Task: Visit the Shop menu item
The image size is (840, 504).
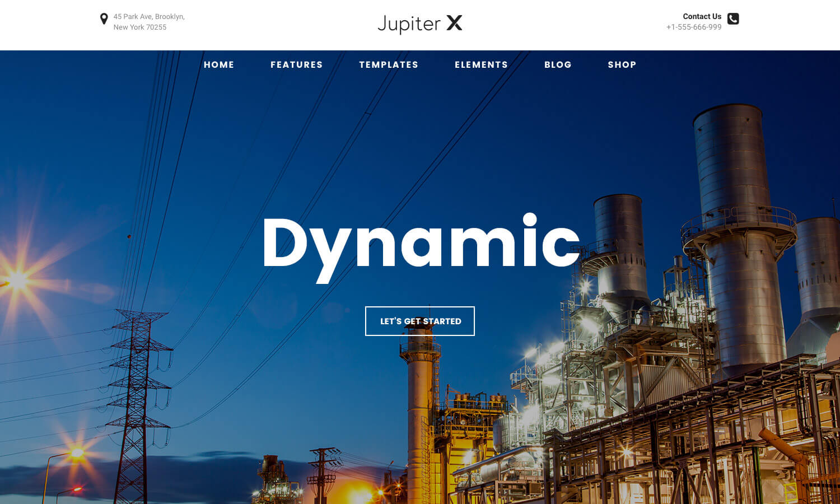Action: 622,65
